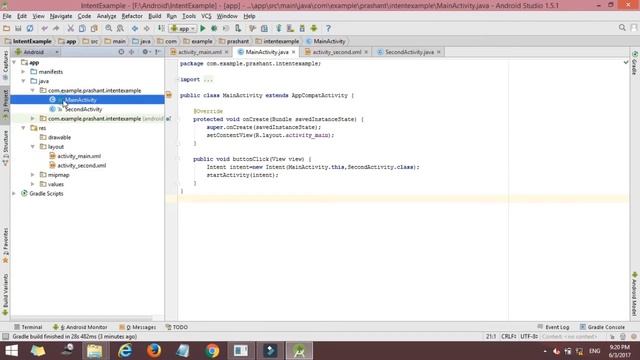Screen dimensions: 640x360
Task: Click the Redo arrow icon
Action: point(56,29)
